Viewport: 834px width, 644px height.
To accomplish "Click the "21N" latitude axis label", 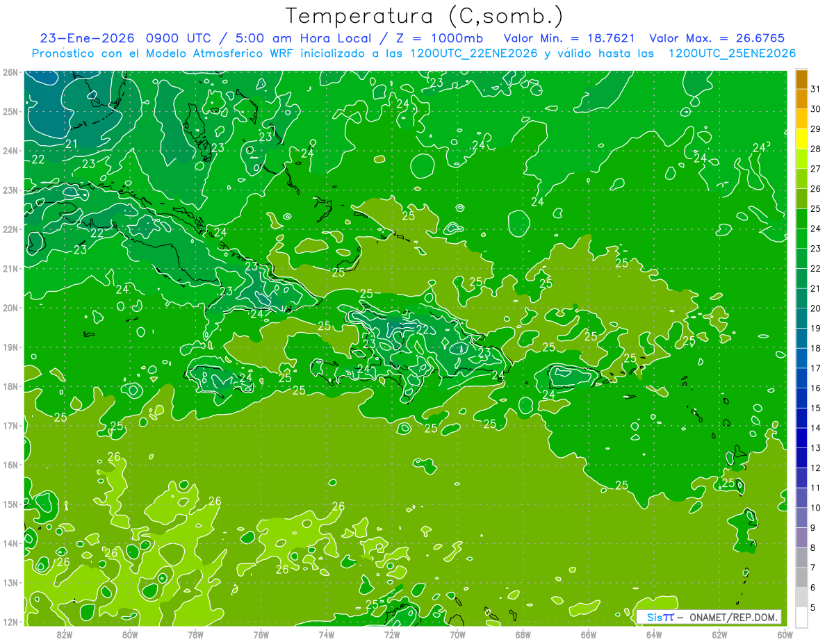I will (x=10, y=269).
